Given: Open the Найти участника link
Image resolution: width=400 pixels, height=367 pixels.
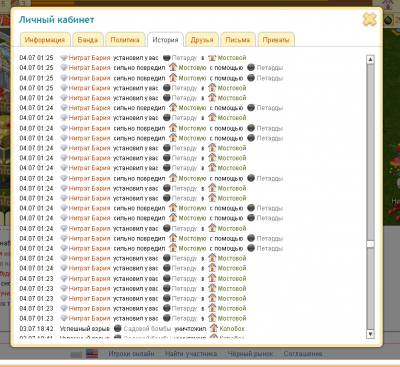Looking at the screenshot, I should (x=191, y=354).
